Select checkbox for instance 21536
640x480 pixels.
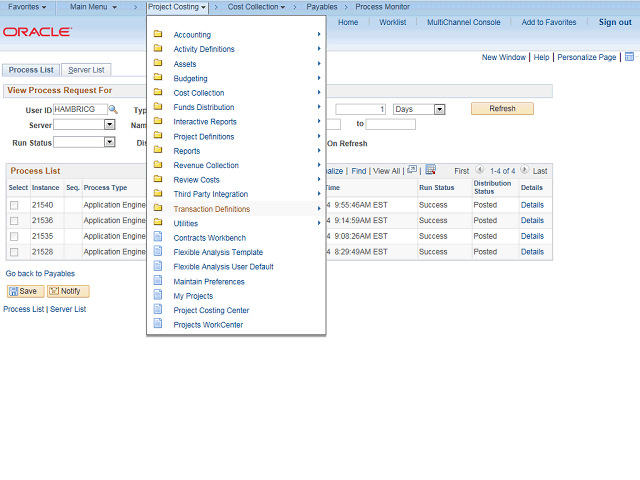coord(14,221)
